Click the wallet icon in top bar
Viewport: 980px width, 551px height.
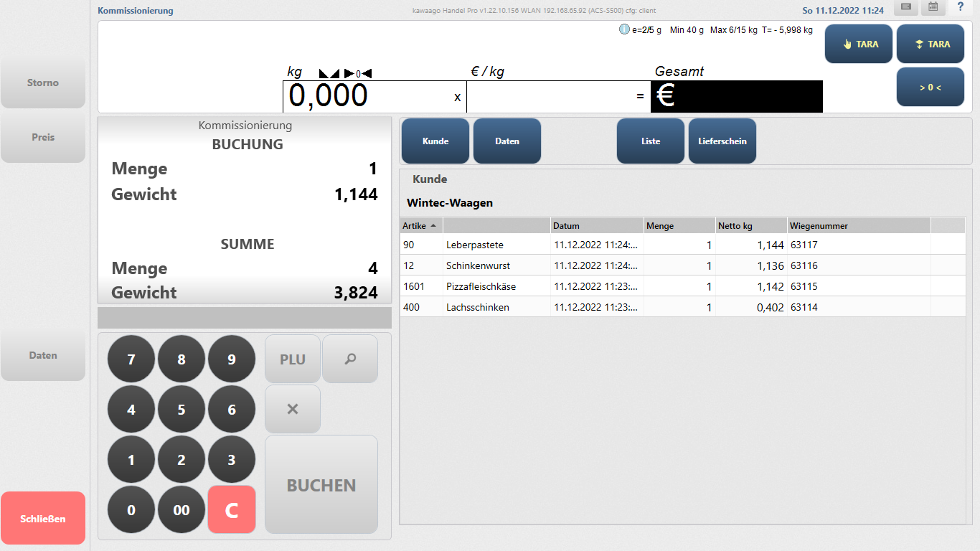(x=905, y=7)
